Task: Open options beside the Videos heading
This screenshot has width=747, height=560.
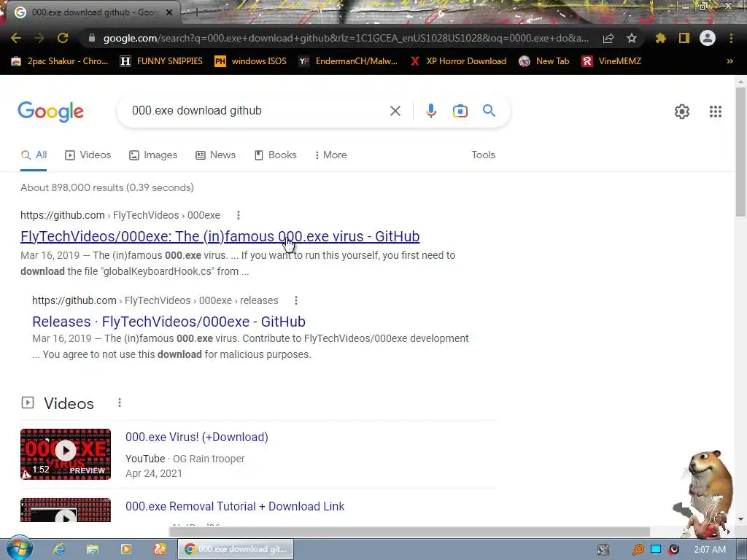Action: tap(120, 402)
